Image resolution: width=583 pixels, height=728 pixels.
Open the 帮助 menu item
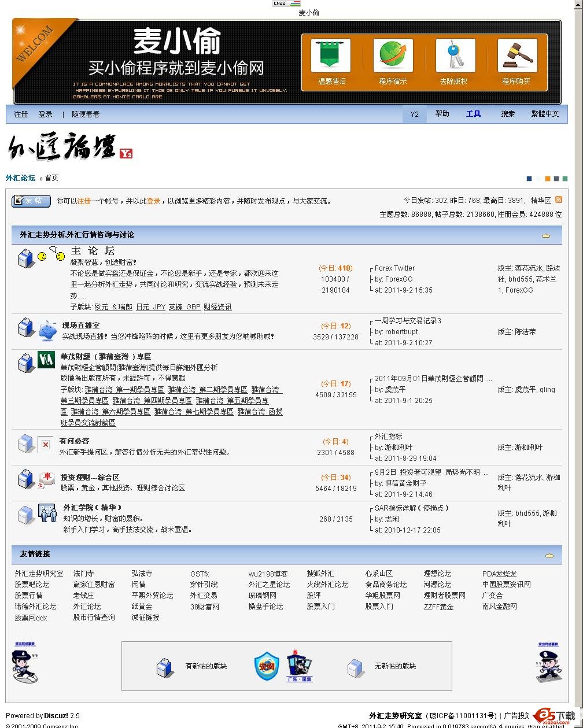pyautogui.click(x=442, y=114)
